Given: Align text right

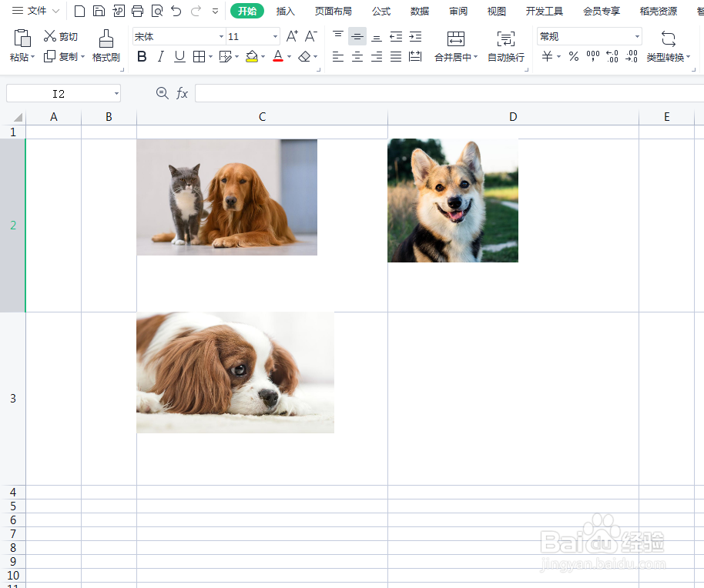Looking at the screenshot, I should coord(377,56).
